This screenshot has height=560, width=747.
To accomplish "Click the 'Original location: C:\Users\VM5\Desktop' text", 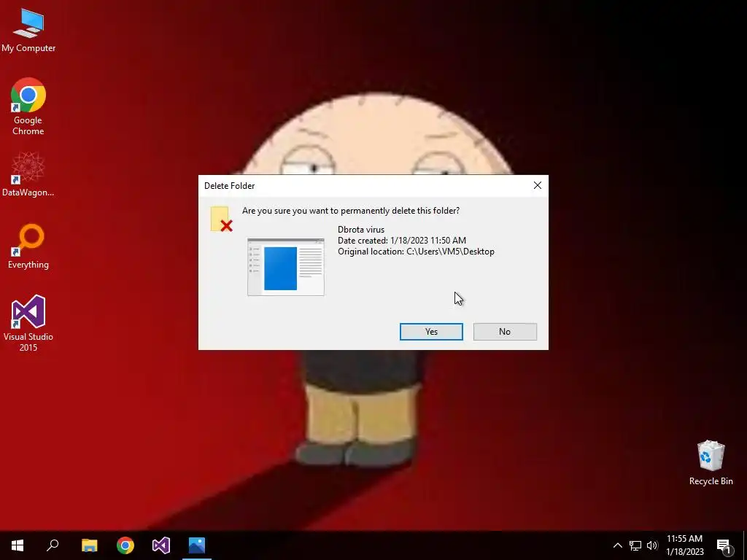I will [417, 252].
